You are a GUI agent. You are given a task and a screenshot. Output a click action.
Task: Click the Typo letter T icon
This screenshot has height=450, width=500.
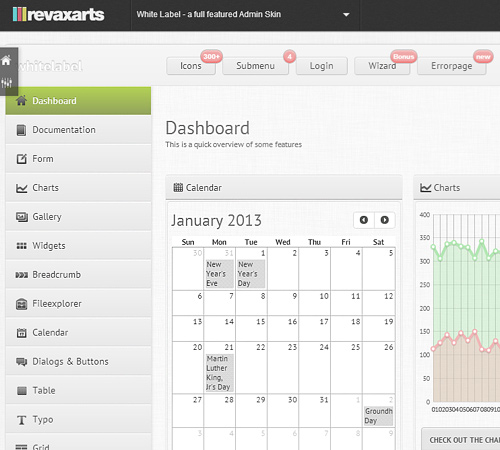click(22, 420)
